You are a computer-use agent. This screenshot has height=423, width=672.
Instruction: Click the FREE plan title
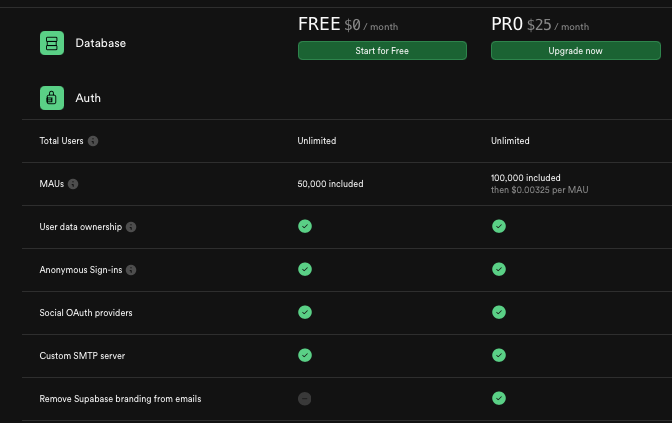[x=319, y=24]
